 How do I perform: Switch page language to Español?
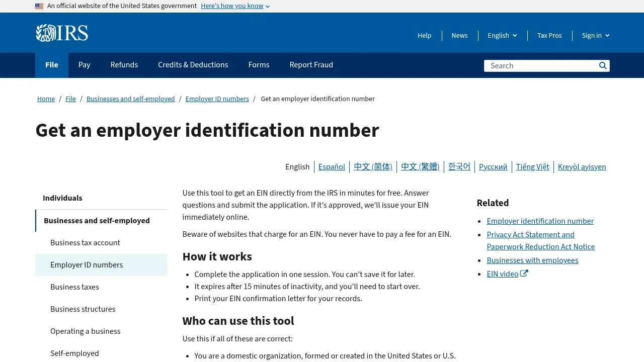coord(332,167)
